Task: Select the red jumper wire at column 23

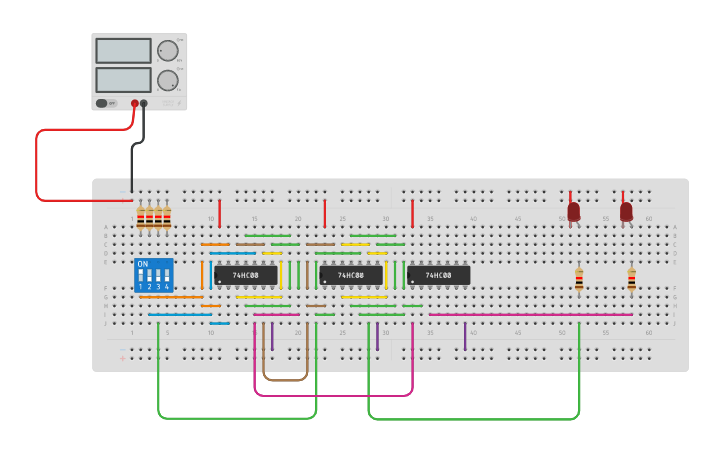Action: (x=325, y=214)
